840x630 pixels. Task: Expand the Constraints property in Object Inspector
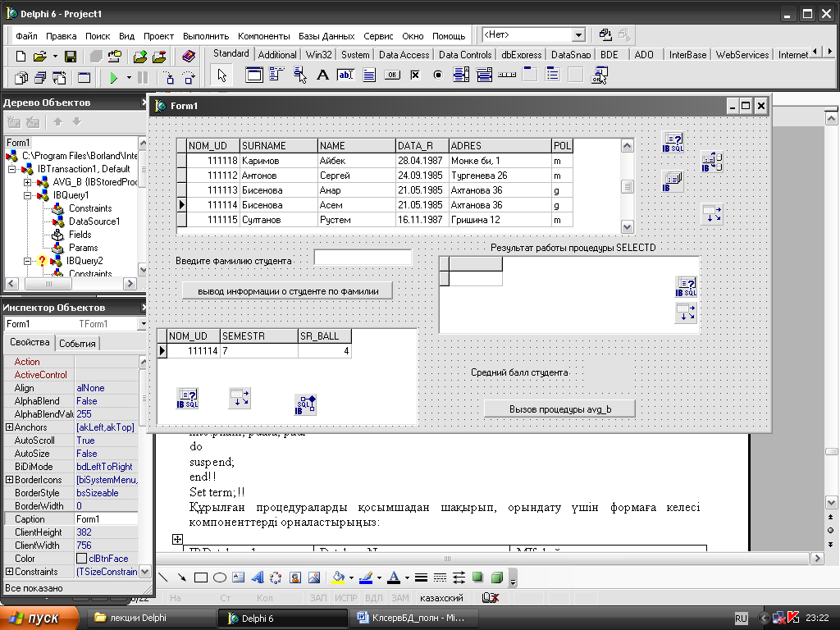tap(9, 572)
